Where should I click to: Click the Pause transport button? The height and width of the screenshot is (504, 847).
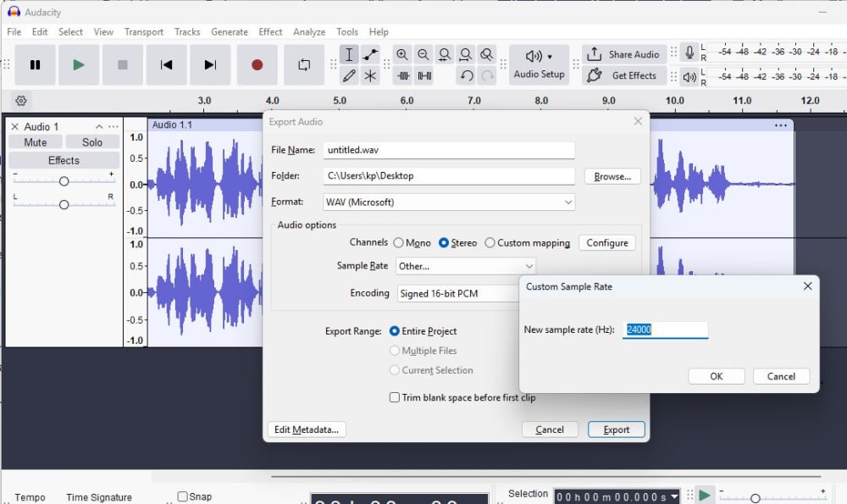coord(35,65)
